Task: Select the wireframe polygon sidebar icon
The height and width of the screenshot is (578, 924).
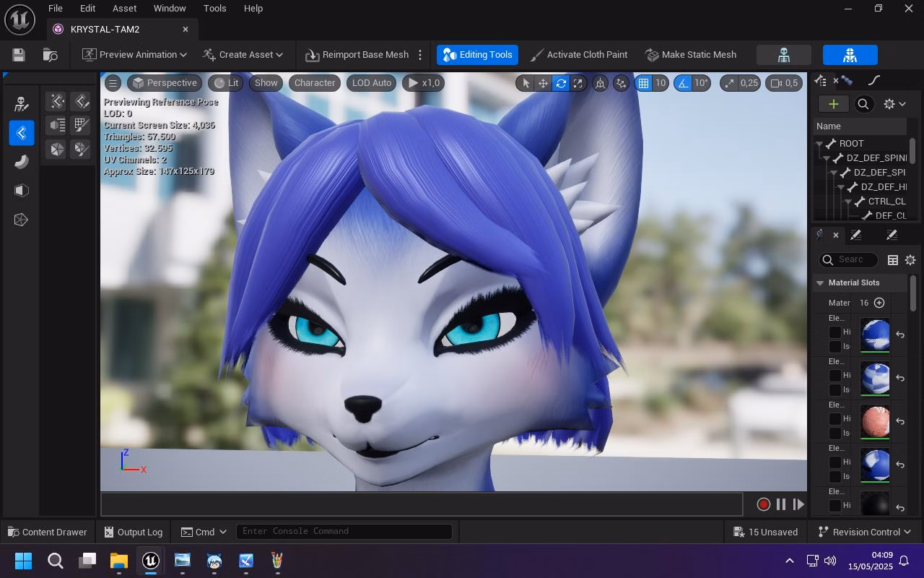Action: (21, 220)
